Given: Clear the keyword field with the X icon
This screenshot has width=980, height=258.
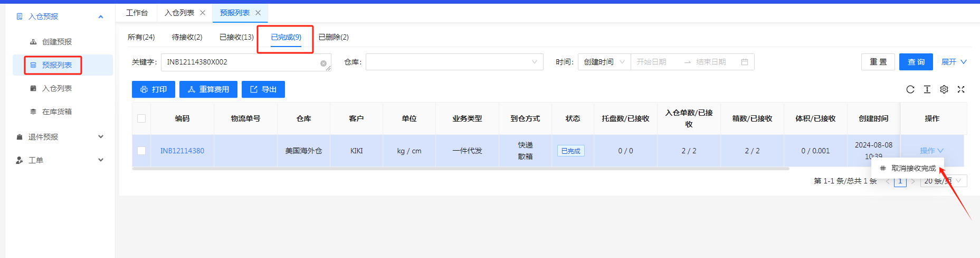Looking at the screenshot, I should [x=324, y=63].
